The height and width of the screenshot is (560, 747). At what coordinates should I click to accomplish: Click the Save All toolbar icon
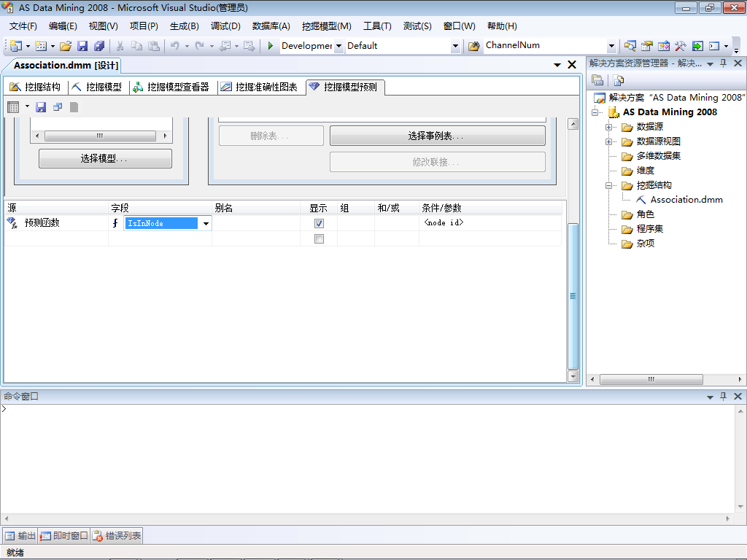(99, 46)
